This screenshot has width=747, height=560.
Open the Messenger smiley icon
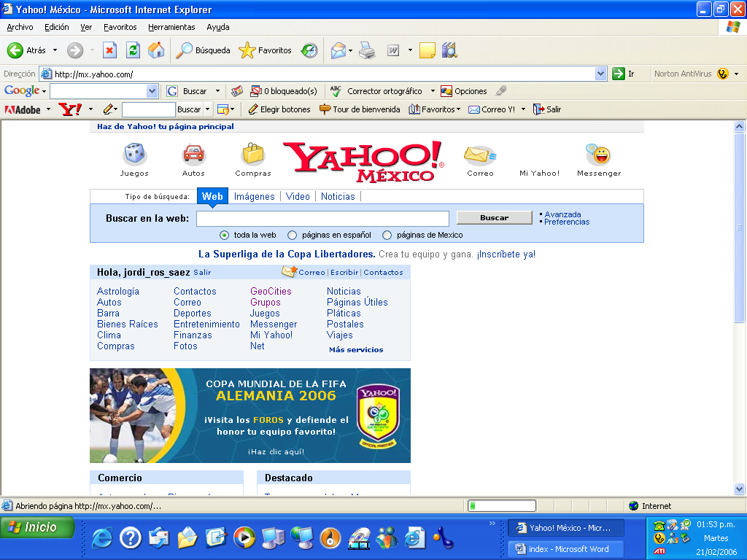[598, 154]
